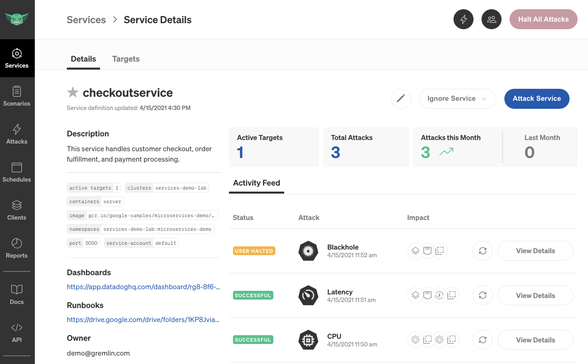Switch to the Targets tab
The width and height of the screenshot is (588, 364).
click(x=126, y=59)
